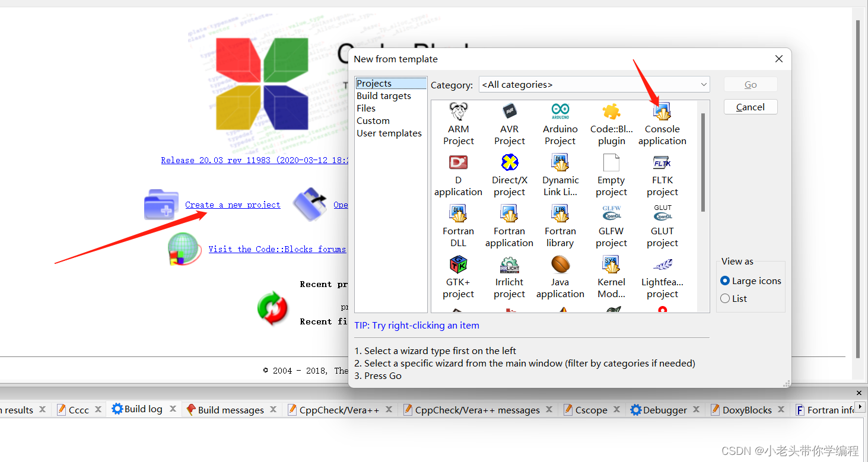Select Projects in wizard type list
Image resolution: width=868 pixels, height=462 pixels.
[390, 83]
